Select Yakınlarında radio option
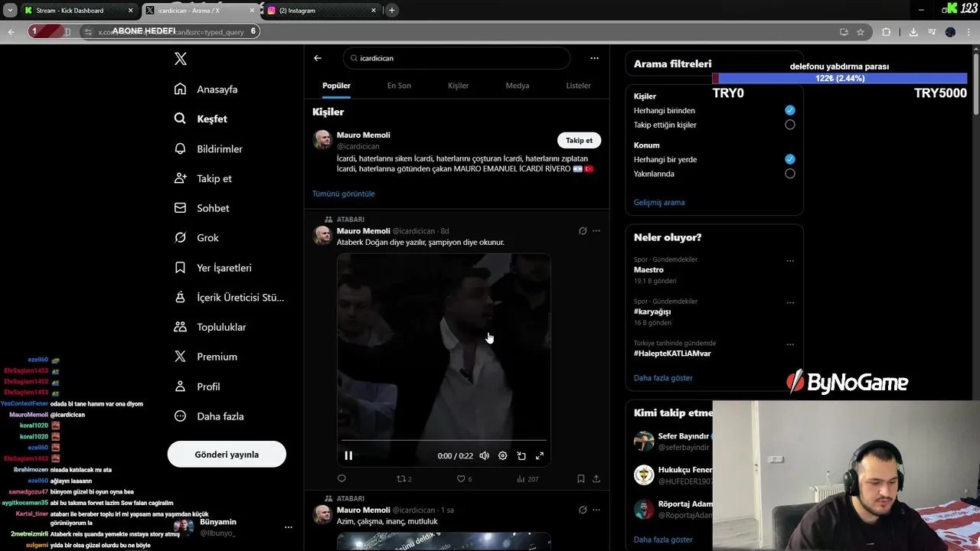The image size is (980, 551). 790,174
